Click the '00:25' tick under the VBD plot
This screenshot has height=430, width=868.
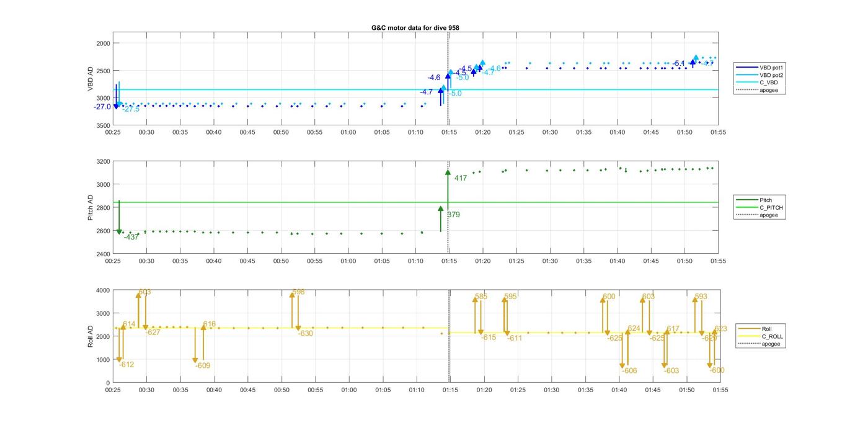pos(113,132)
